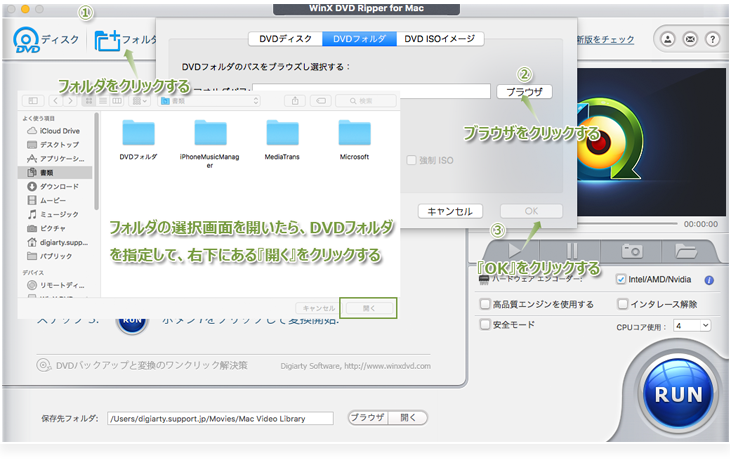Screen dimensions: 730x460
Task: Select the DVDフォルダ folder
Action: pos(138,140)
